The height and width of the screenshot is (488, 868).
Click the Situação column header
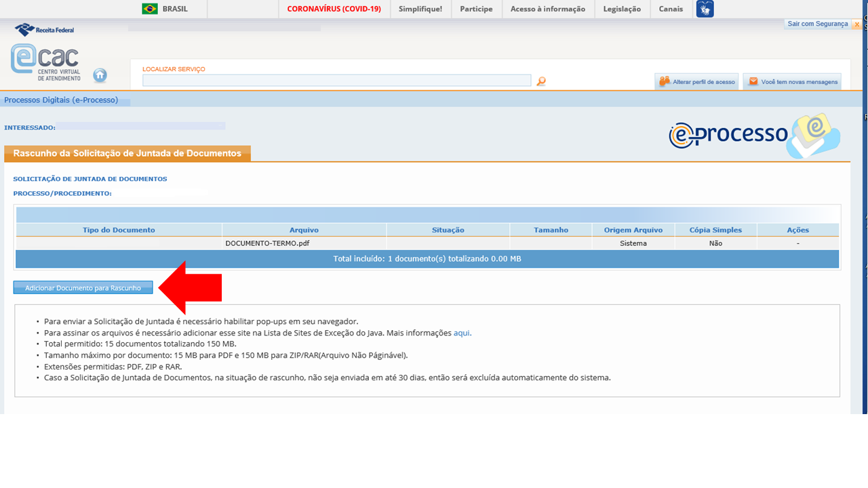click(x=448, y=230)
